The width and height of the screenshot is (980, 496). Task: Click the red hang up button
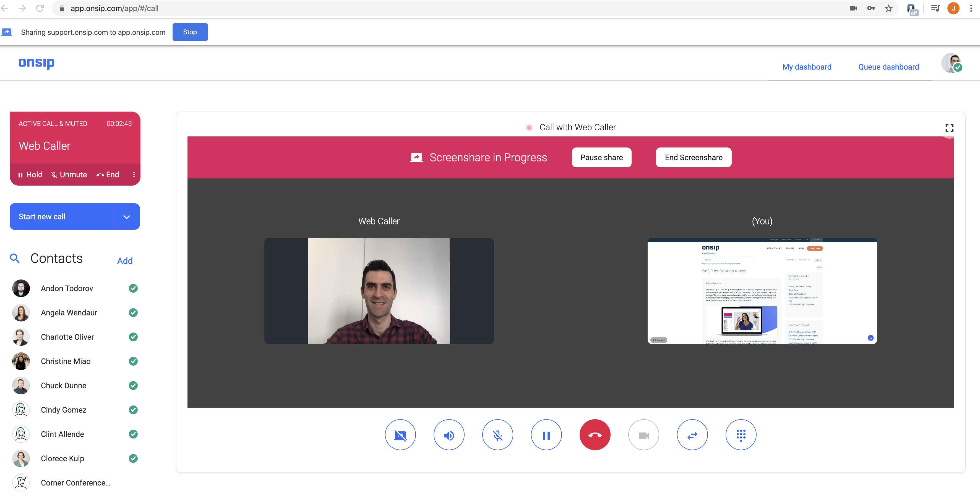point(595,435)
